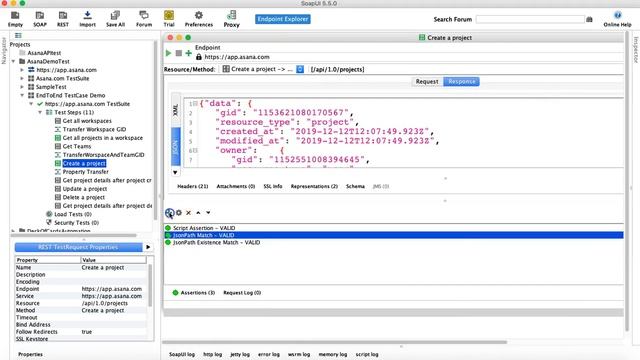Open the Headers (21) tab
Image resolution: width=640 pixels, height=360 pixels.
193,186
